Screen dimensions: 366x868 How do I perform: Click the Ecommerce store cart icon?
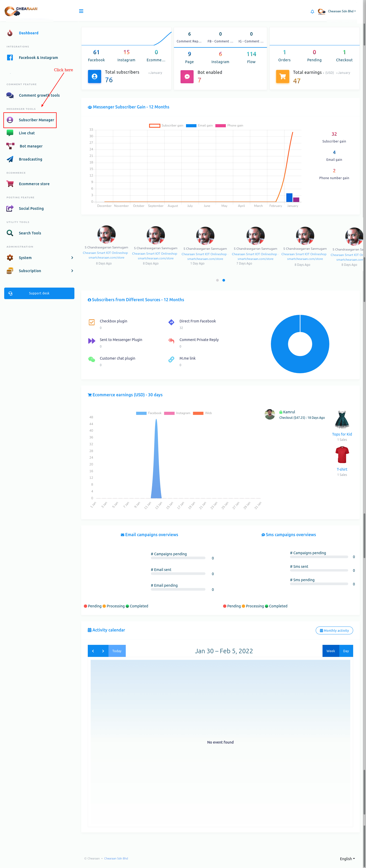pos(10,184)
